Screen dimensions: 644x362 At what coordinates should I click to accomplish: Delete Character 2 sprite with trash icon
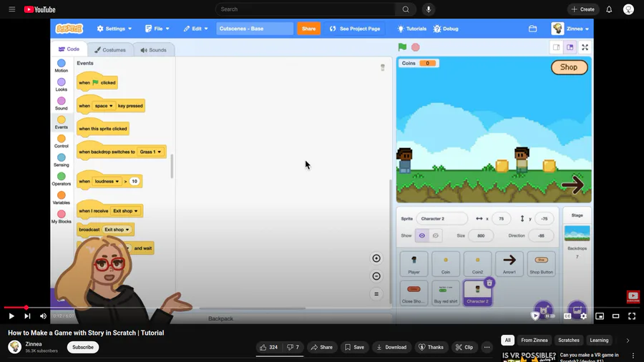[x=489, y=283]
